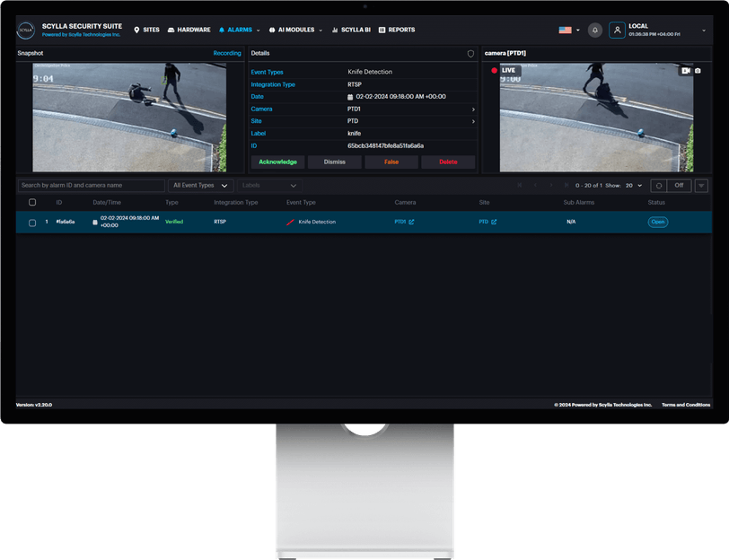Screen dimensions: 729x560
Task: Tick the select-all checkbox in table header
Action: 32,202
